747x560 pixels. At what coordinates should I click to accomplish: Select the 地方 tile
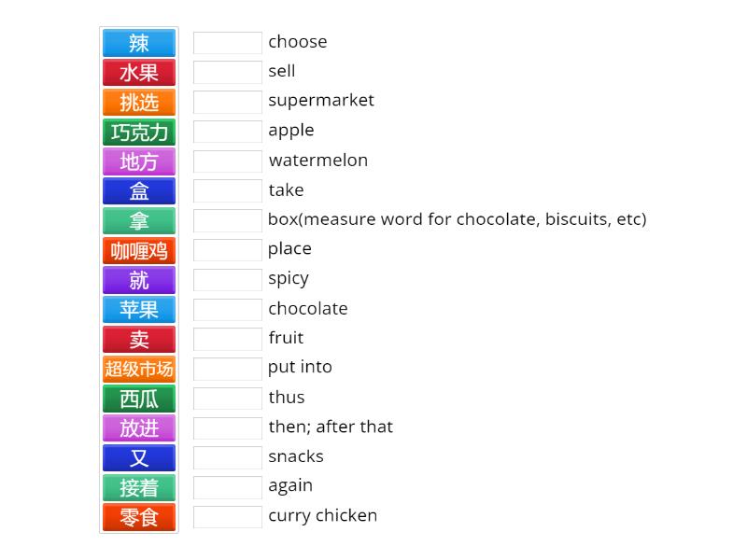139,161
